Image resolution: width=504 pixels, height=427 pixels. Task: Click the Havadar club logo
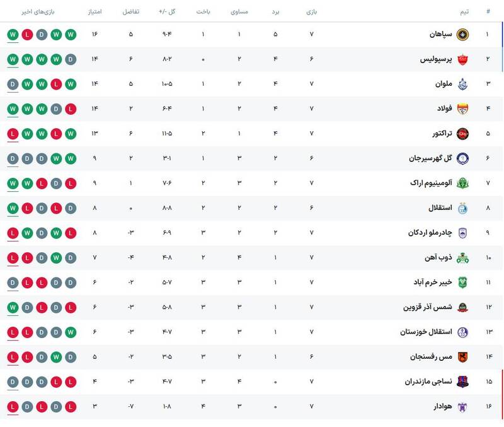(x=462, y=407)
